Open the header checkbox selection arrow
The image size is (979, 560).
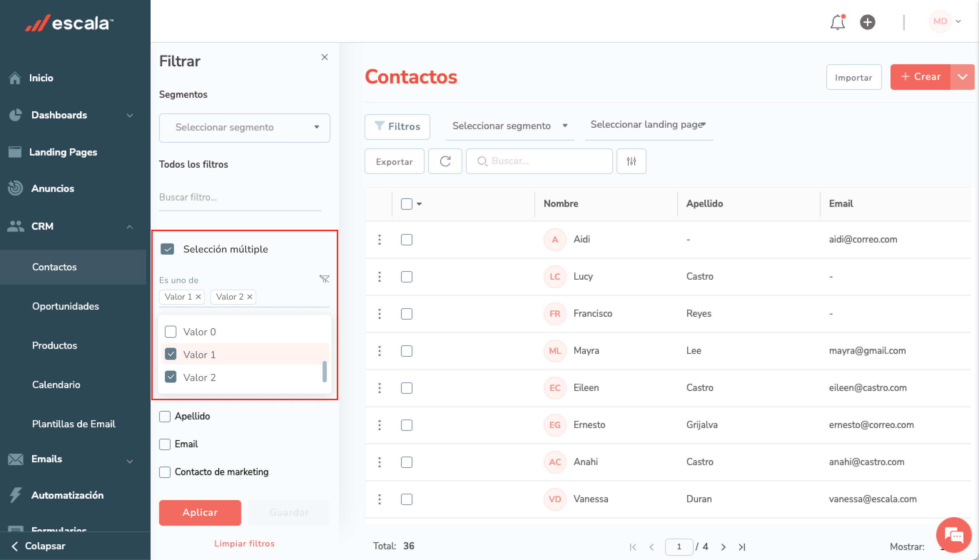click(419, 204)
